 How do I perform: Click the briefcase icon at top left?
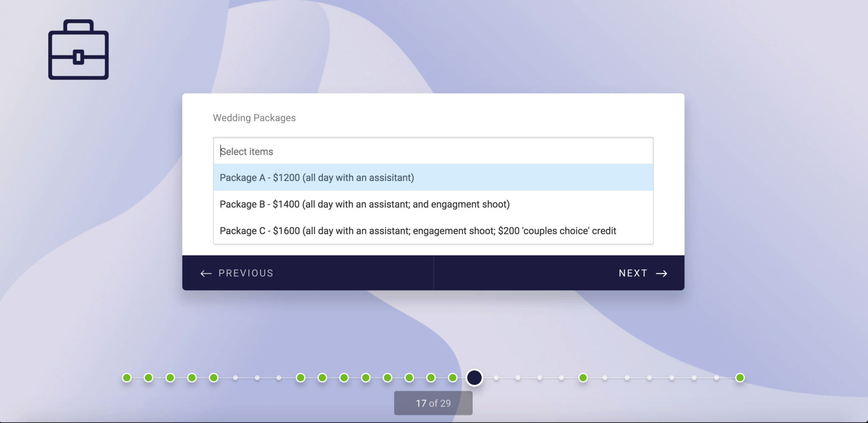[x=78, y=50]
